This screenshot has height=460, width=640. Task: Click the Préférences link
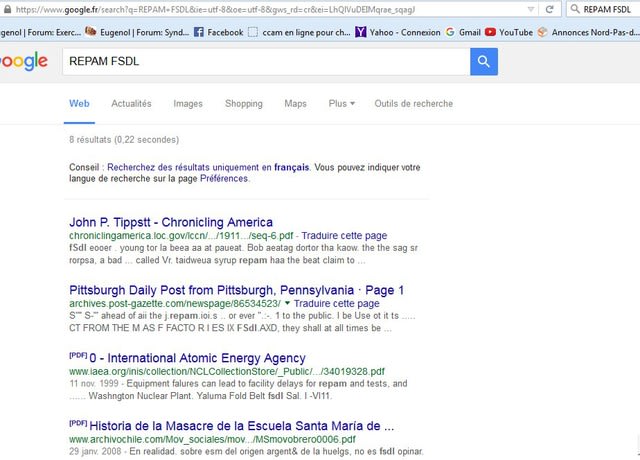(224, 179)
